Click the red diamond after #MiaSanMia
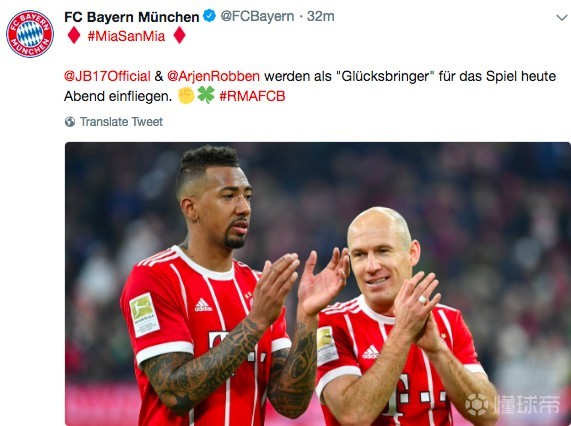This screenshot has width=571, height=426. (180, 36)
